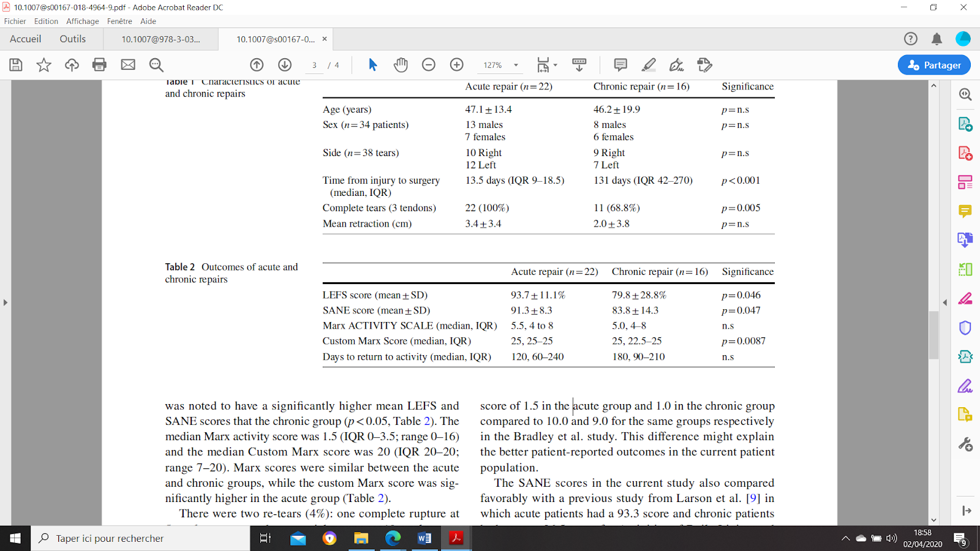Screen dimensions: 980x551
Task: Click the Windows Start button
Action: (x=15, y=538)
